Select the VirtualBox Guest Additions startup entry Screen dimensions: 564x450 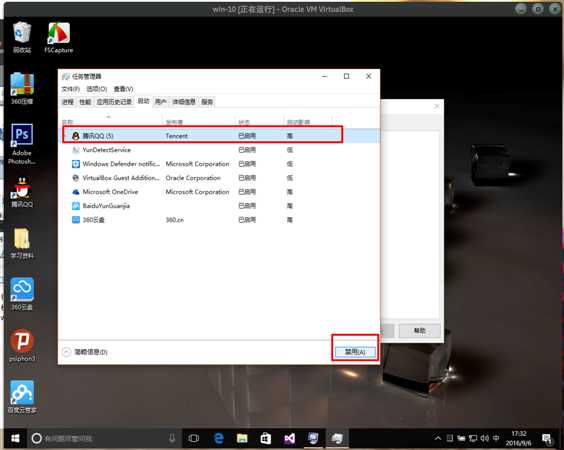[x=220, y=178]
